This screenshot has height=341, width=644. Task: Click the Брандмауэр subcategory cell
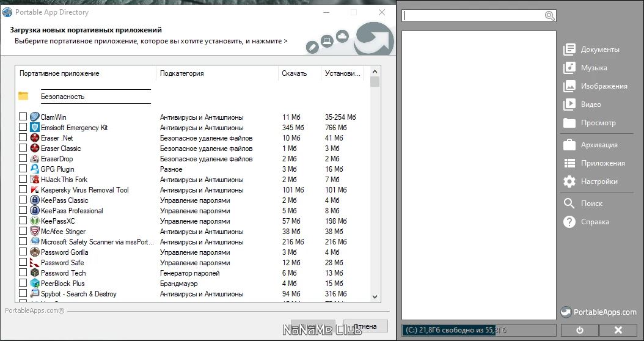tap(178, 284)
